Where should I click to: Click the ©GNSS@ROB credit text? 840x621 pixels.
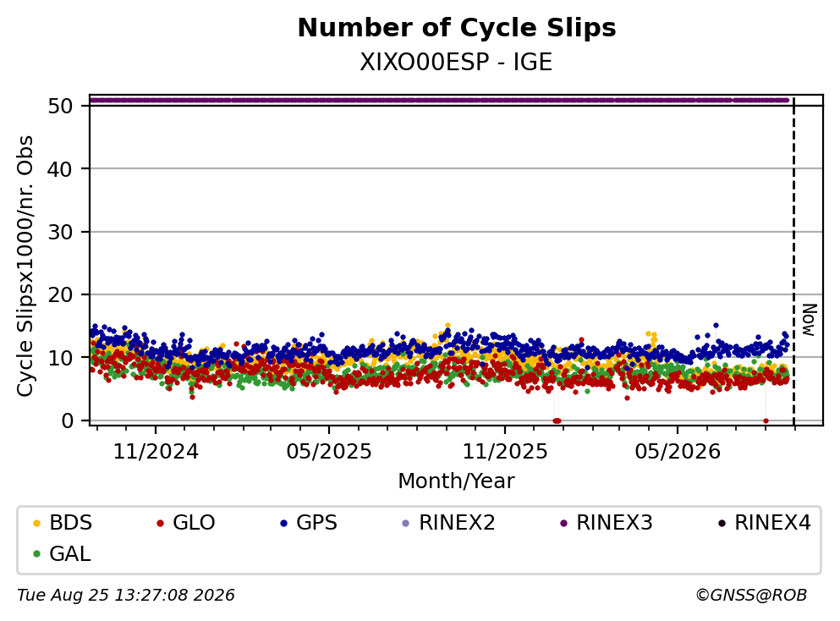751,596
